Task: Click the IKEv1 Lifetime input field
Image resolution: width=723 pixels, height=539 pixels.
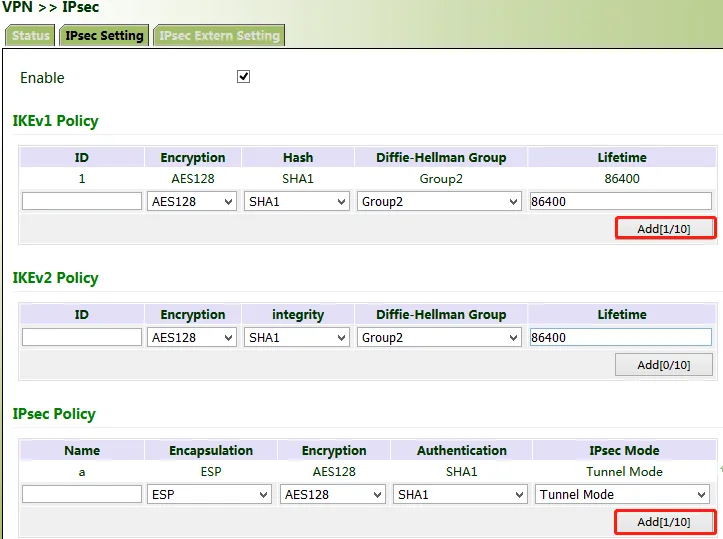Action: point(621,201)
